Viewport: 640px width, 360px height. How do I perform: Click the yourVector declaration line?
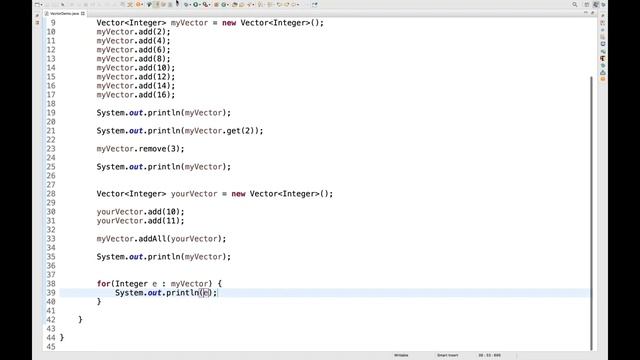215,194
